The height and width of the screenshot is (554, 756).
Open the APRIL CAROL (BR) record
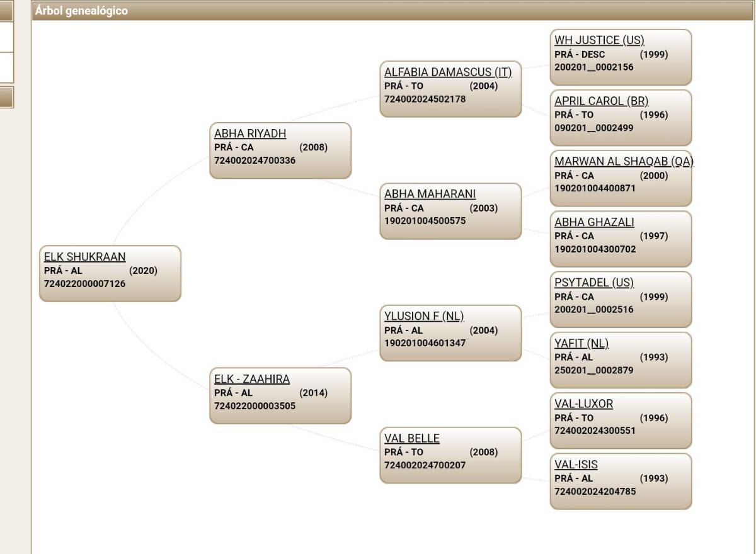pos(601,101)
